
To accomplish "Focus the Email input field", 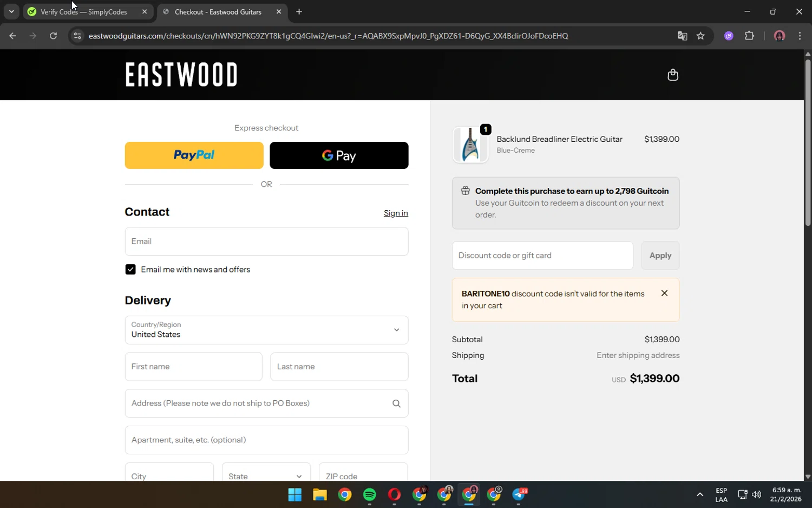I will coord(266,242).
